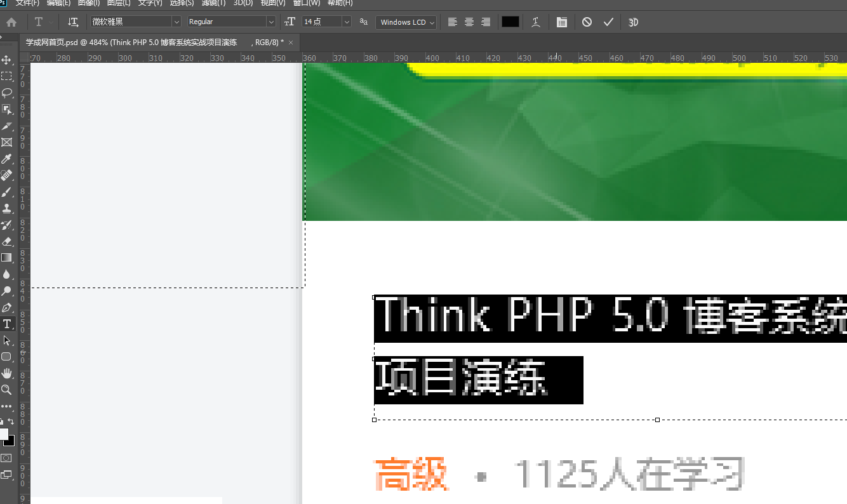Open the Edit Toolbar three-dots menu

(x=6, y=406)
